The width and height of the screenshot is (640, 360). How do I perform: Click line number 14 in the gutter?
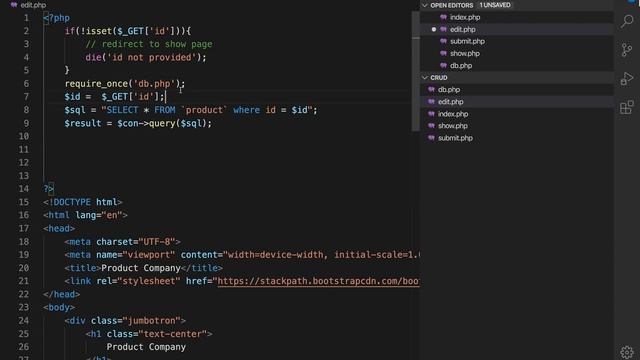24,189
